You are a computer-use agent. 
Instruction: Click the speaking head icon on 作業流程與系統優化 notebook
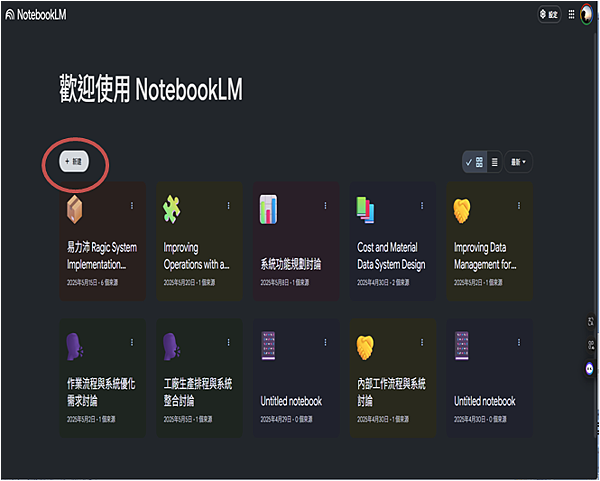click(75, 347)
